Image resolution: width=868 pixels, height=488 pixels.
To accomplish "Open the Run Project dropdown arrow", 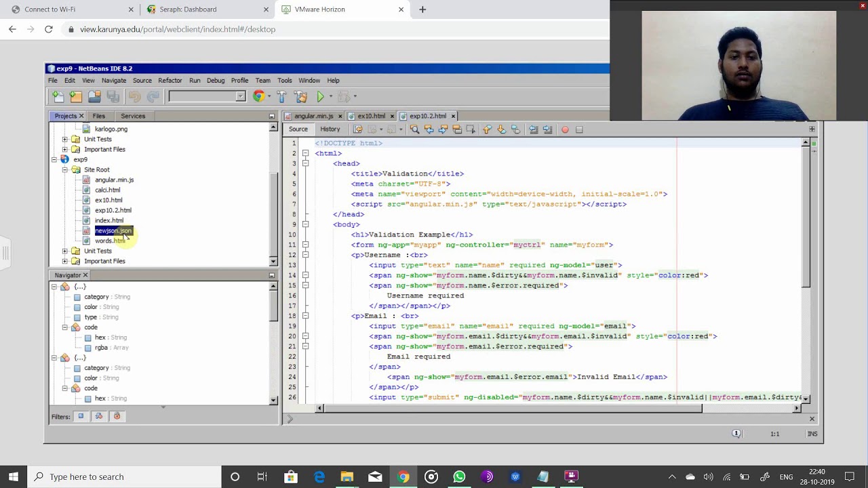I will 330,97.
